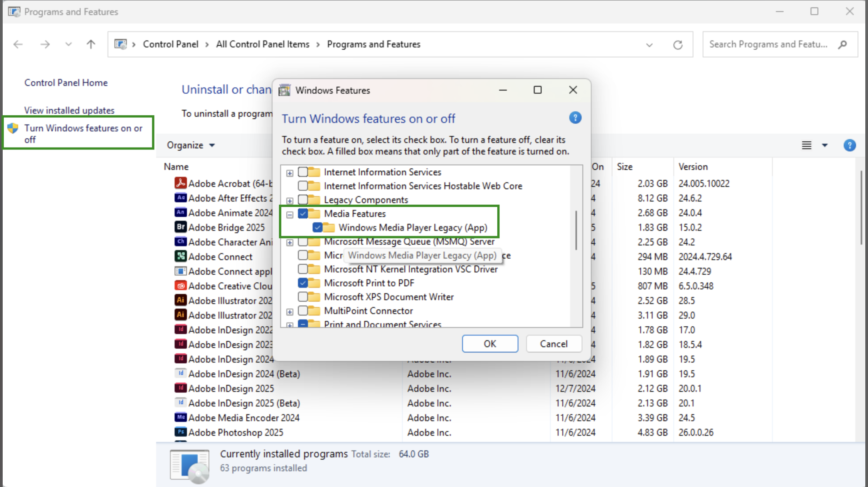Open the change view options menu

825,145
